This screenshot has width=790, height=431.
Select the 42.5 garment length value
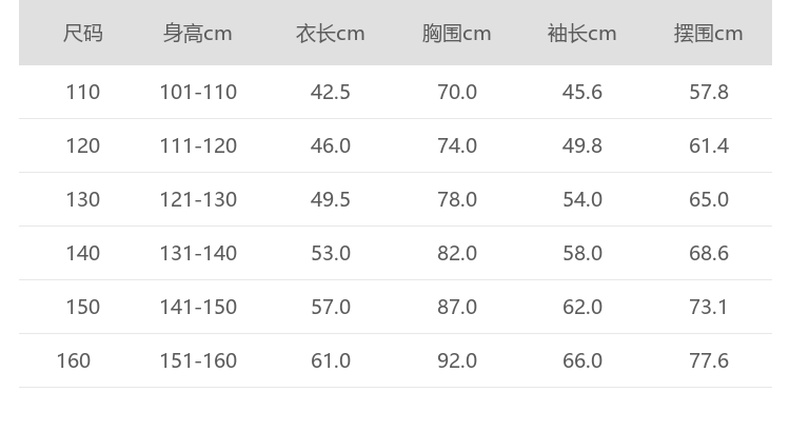pyautogui.click(x=330, y=92)
